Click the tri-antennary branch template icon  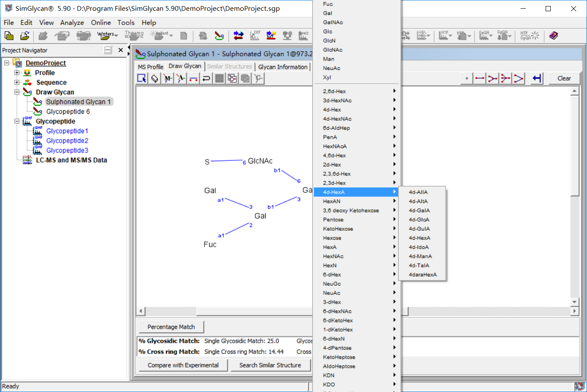(505, 78)
